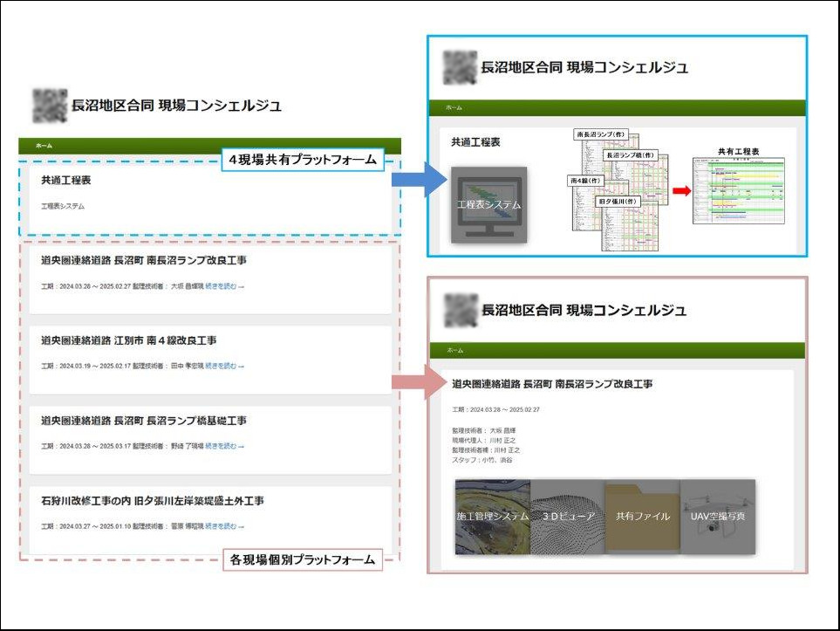Select ホーム in the top-right panel nav bar
The image size is (840, 631).
pyautogui.click(x=454, y=107)
